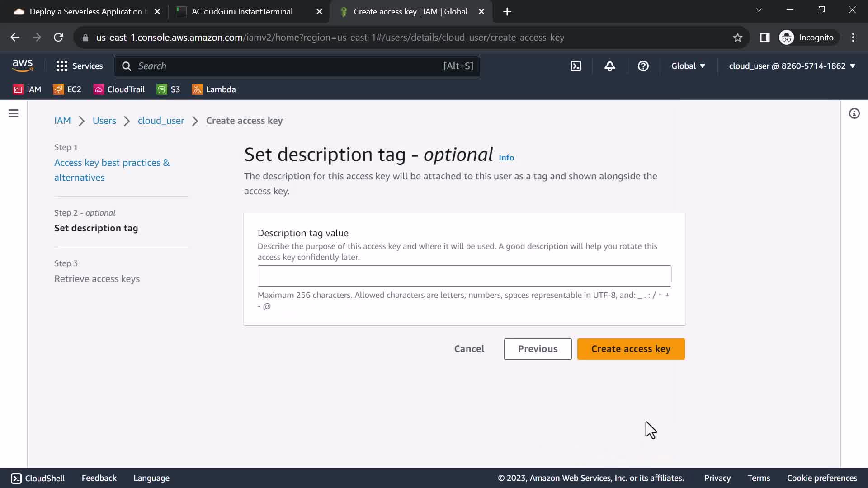Open the help question mark menu

(x=643, y=66)
